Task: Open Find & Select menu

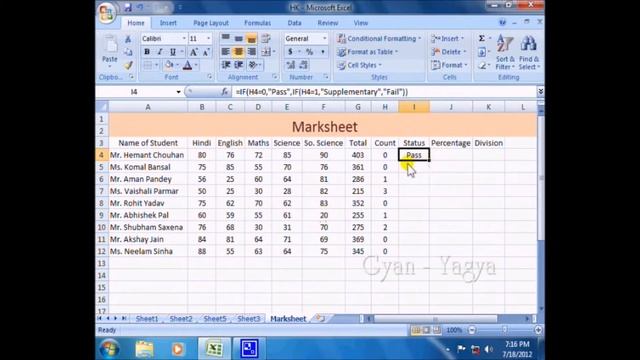Action: click(x=529, y=52)
